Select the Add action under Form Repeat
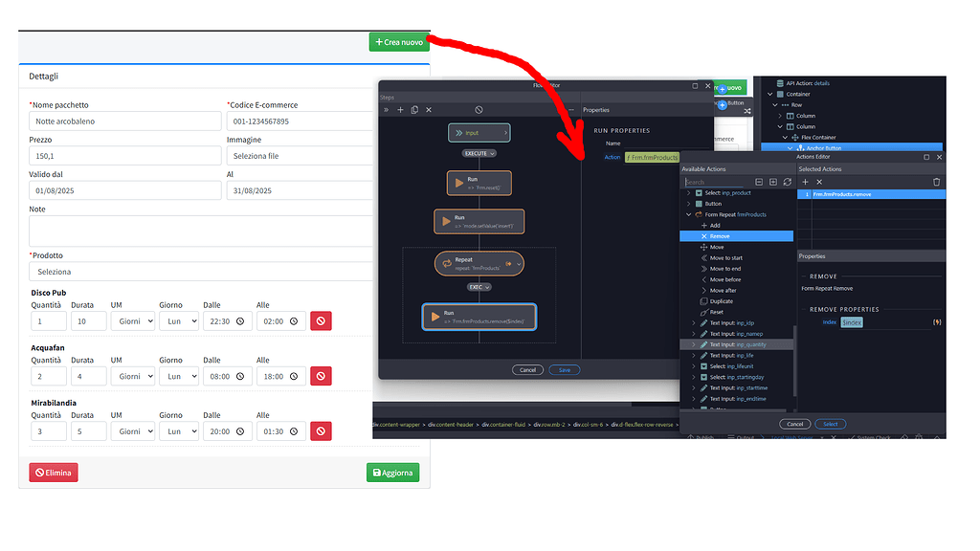This screenshot has height=551, width=980. point(715,226)
